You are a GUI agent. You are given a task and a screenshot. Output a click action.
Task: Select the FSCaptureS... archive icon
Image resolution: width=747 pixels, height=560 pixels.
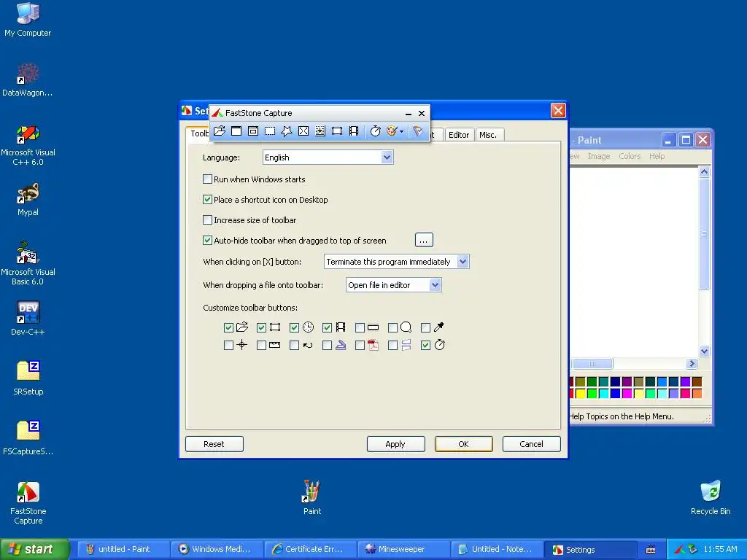tap(28, 438)
